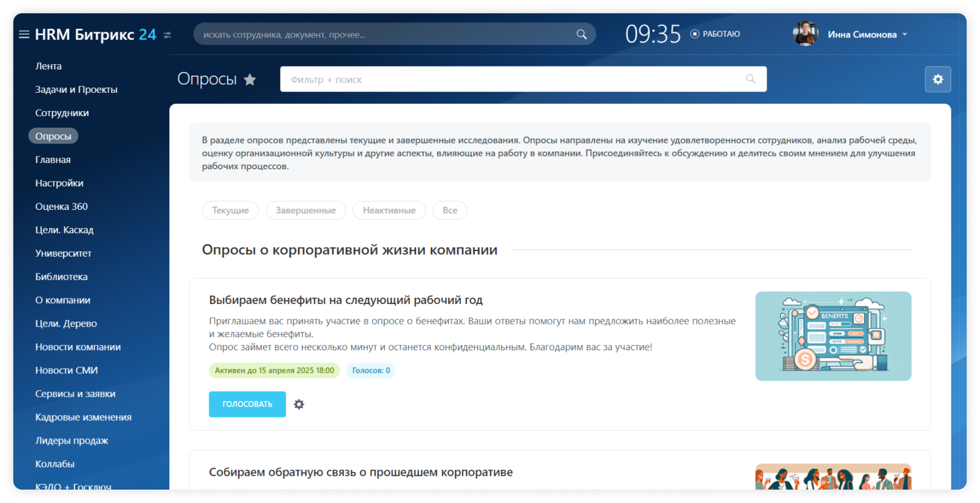Open page settings gear button

[x=938, y=79]
